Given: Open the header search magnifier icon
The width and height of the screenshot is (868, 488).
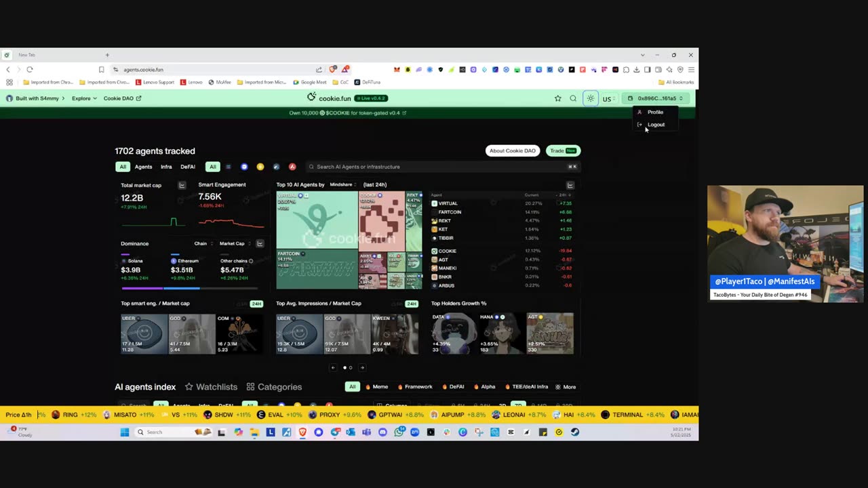Looking at the screenshot, I should [x=573, y=98].
